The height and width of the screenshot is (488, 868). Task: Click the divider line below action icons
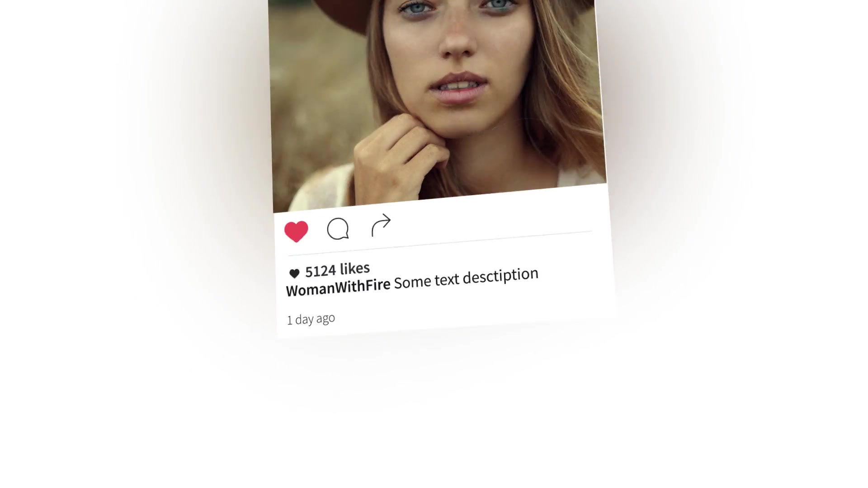(x=439, y=244)
